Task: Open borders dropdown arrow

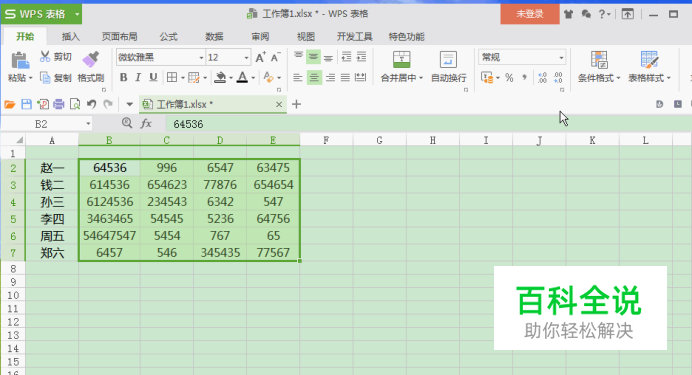Action: [x=183, y=78]
